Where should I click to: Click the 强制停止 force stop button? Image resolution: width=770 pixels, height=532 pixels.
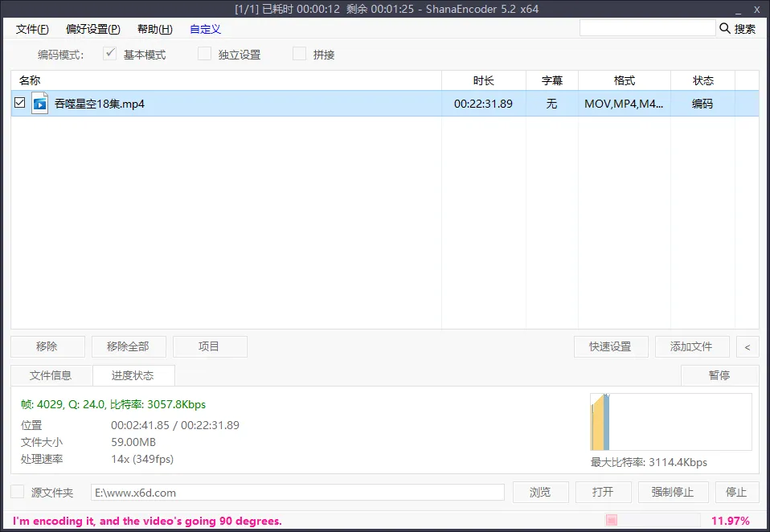coord(673,492)
